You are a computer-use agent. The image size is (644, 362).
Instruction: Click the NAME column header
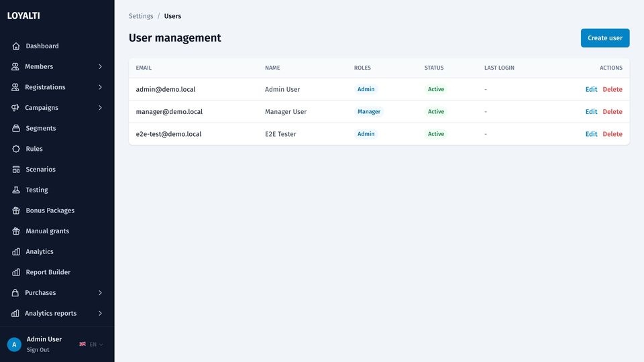click(272, 68)
